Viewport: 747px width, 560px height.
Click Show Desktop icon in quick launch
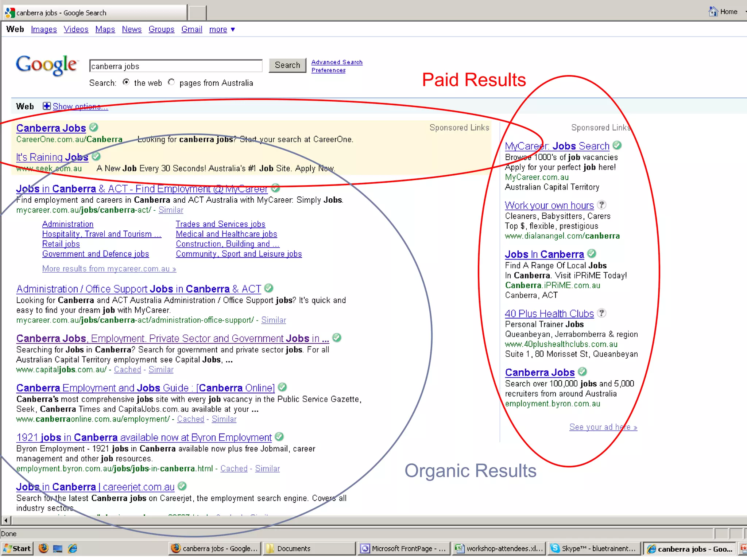[x=58, y=548]
